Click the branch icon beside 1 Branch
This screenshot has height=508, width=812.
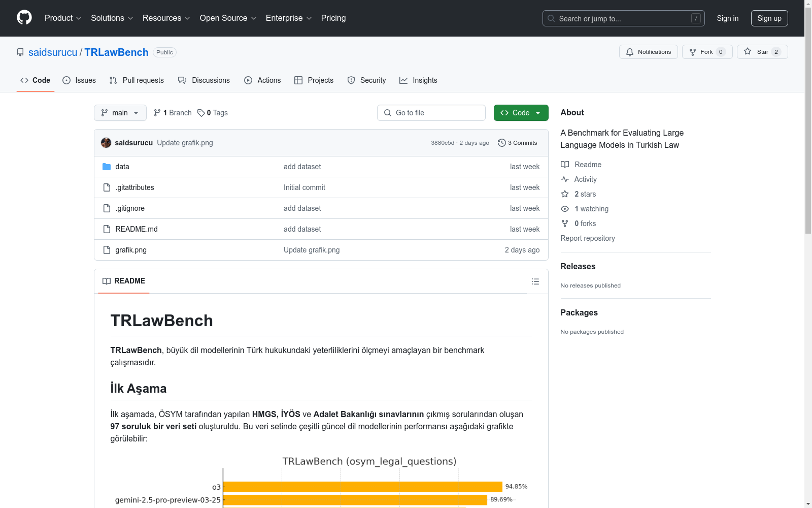157,113
